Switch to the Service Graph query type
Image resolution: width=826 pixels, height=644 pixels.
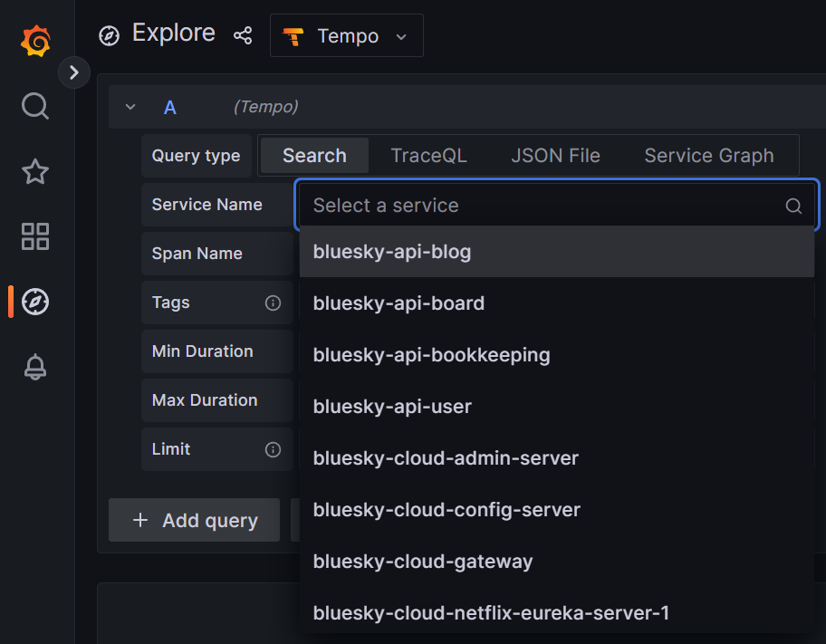coord(709,156)
